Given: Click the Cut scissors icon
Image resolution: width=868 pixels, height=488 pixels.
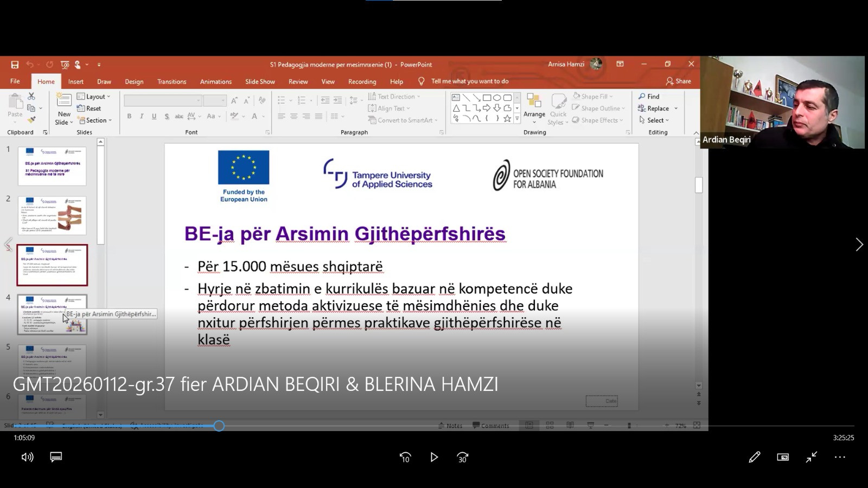Looking at the screenshot, I should click(31, 96).
